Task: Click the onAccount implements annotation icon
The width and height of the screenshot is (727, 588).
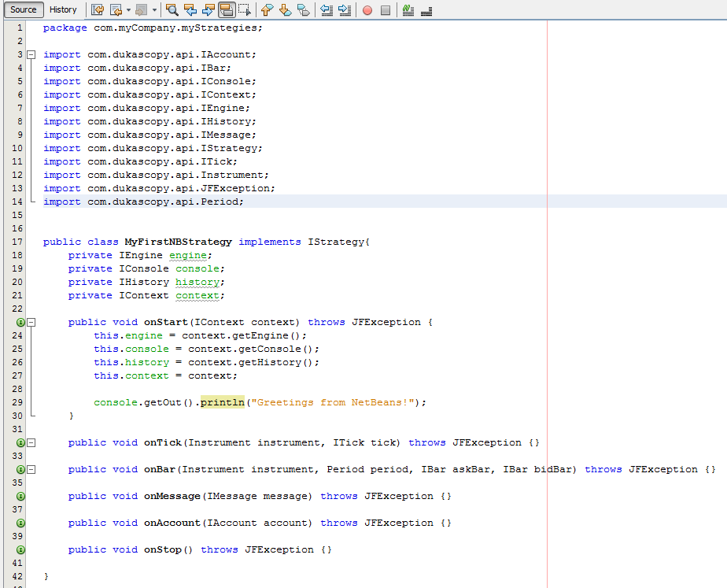Action: pos(21,523)
